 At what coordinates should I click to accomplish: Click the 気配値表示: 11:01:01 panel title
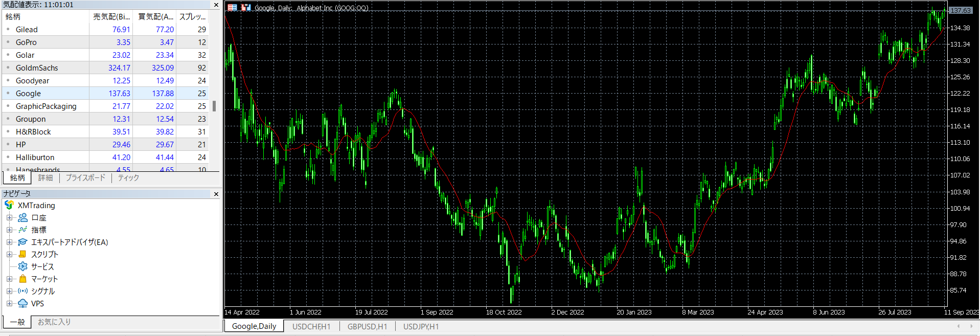38,5
